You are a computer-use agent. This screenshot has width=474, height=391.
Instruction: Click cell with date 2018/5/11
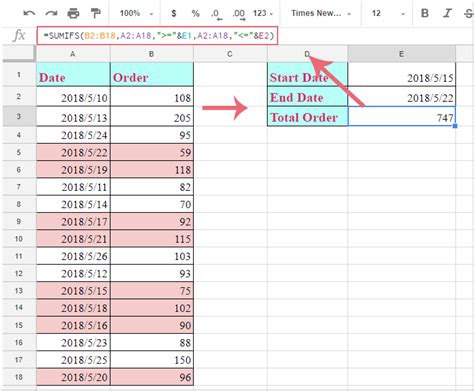tap(73, 187)
